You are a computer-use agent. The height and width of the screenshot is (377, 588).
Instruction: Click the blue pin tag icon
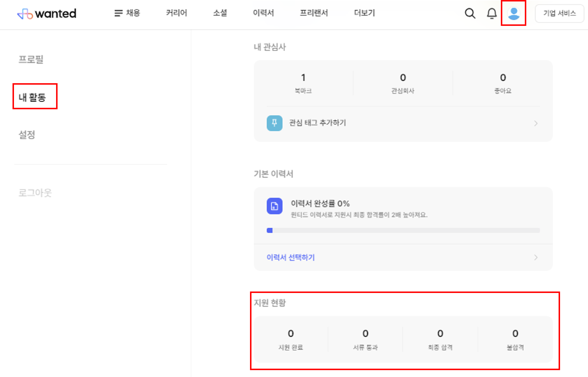tap(274, 123)
